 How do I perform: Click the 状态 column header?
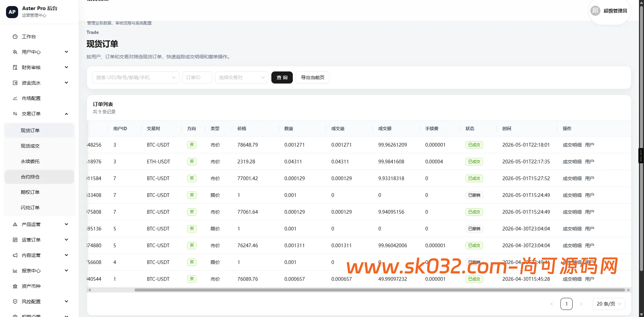coord(470,128)
